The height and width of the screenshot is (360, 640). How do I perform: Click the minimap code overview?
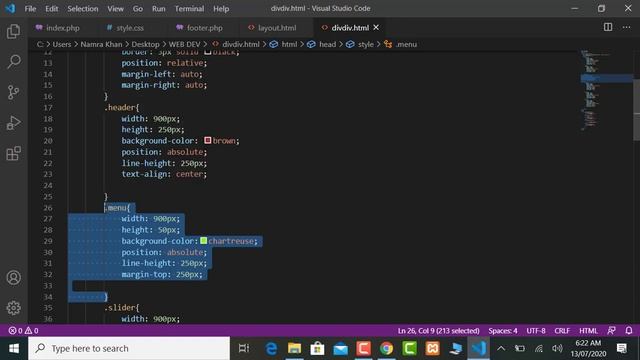(607, 90)
